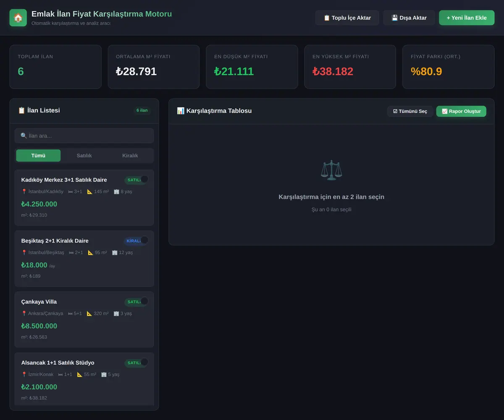This screenshot has width=504, height=420.
Task: Toggle the Alsancak 1+1 Satılık Stüdyo checkbox
Action: tap(144, 362)
